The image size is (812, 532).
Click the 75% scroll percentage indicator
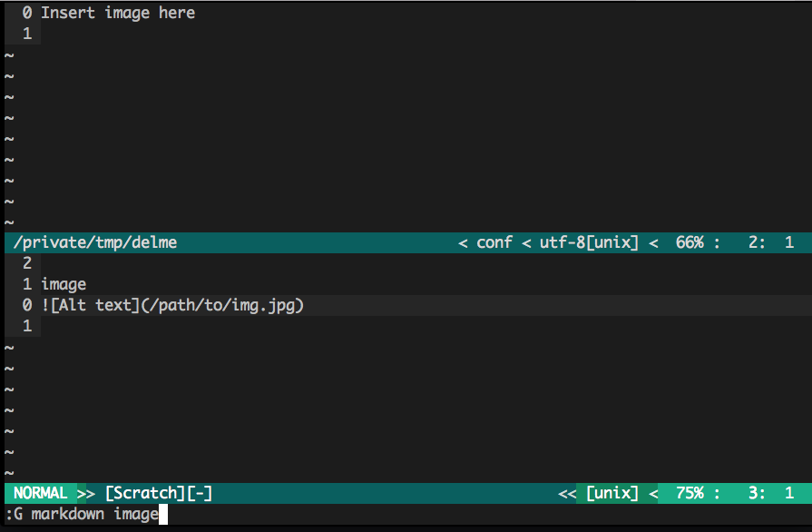pos(690,493)
